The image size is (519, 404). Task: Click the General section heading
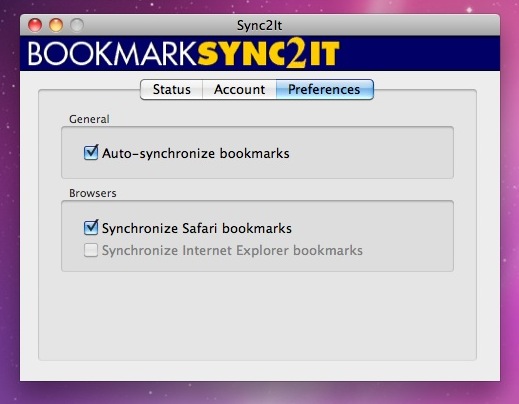89,119
